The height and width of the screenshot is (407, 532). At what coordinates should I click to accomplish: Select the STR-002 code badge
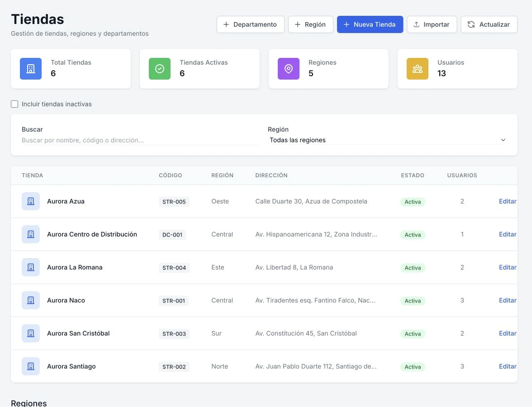[x=174, y=367]
